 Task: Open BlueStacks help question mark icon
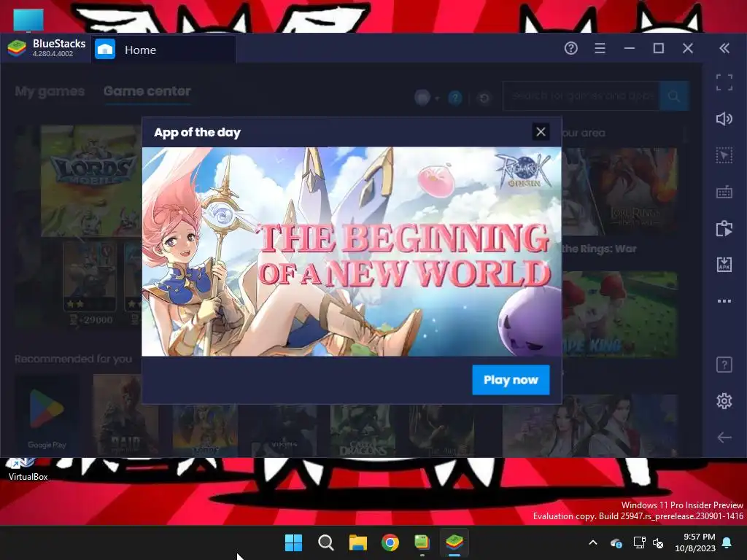(570, 48)
